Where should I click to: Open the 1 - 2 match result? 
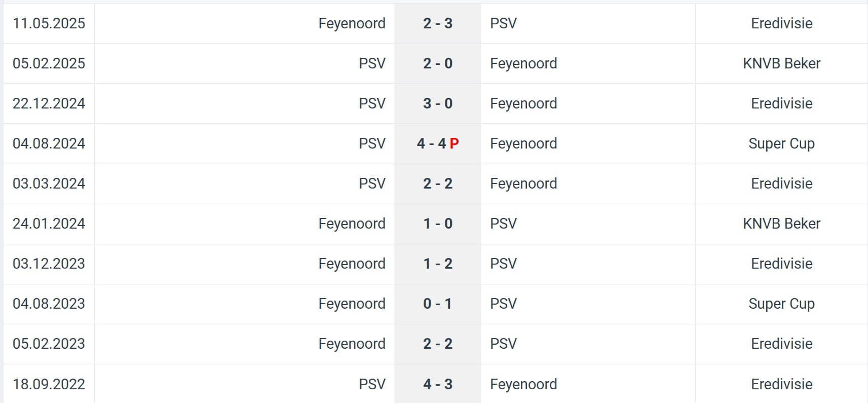pyautogui.click(x=438, y=264)
